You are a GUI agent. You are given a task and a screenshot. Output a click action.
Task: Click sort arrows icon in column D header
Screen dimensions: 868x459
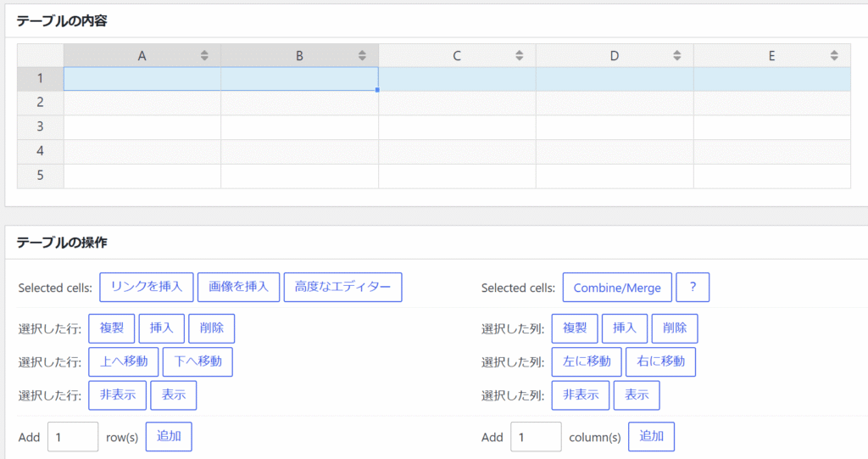677,56
